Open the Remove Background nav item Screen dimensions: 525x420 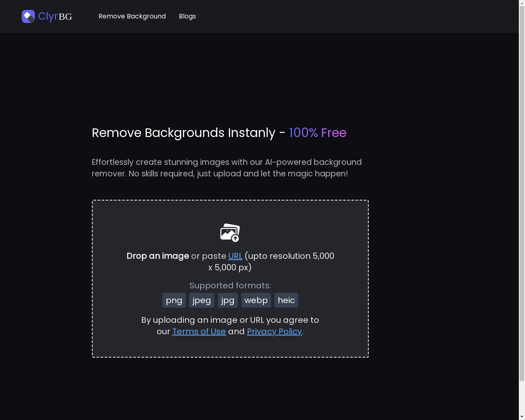[132, 16]
